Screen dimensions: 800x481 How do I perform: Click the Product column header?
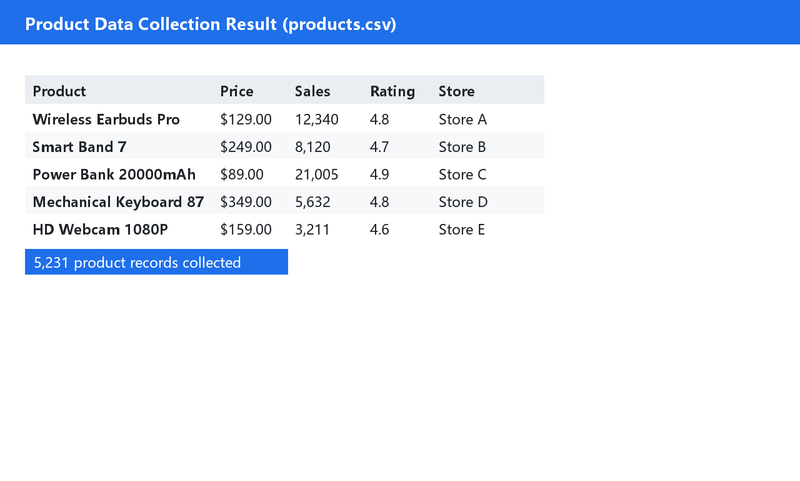[x=59, y=91]
